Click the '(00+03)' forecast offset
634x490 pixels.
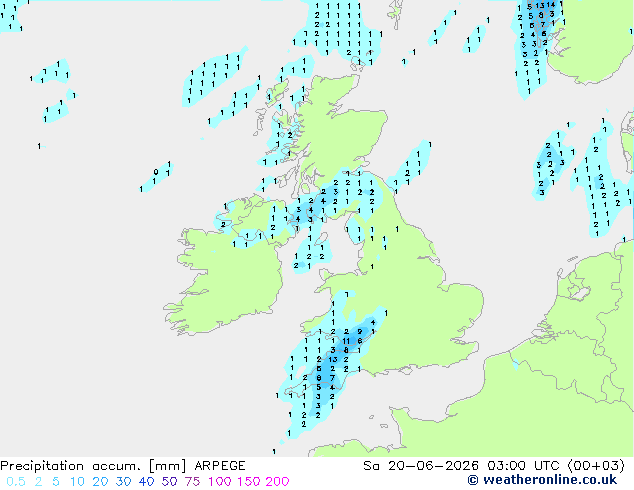tap(596, 466)
